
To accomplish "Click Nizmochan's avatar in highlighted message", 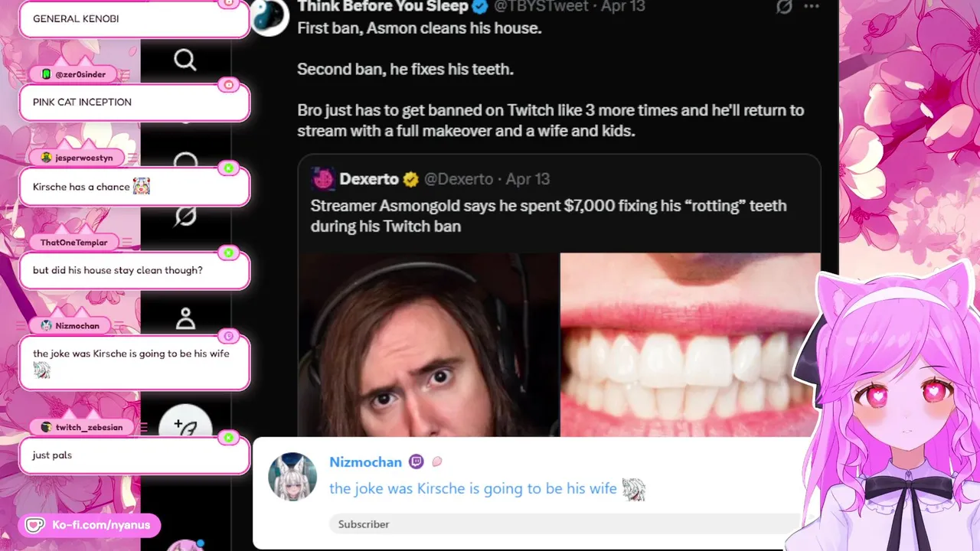I will 292,477.
